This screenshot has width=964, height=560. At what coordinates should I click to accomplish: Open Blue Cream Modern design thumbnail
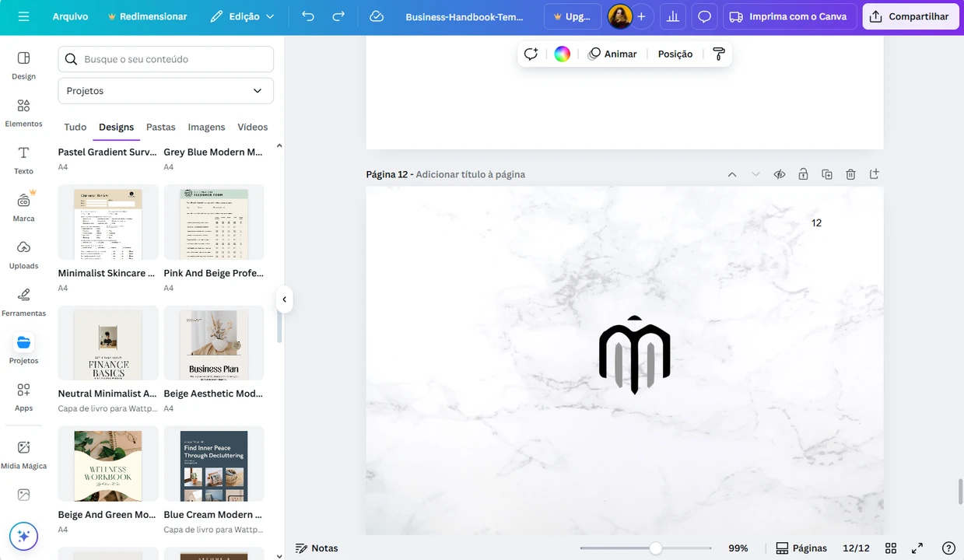214,464
